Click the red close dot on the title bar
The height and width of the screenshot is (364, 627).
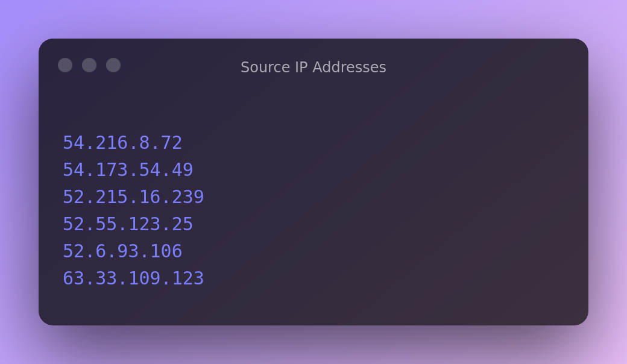pos(66,65)
